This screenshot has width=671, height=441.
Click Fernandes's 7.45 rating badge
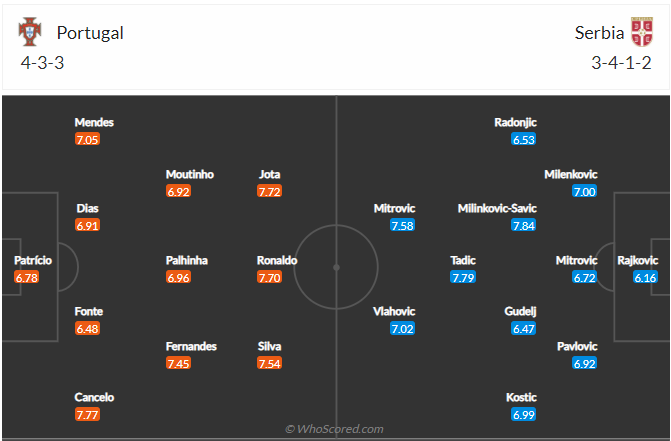[x=179, y=363]
